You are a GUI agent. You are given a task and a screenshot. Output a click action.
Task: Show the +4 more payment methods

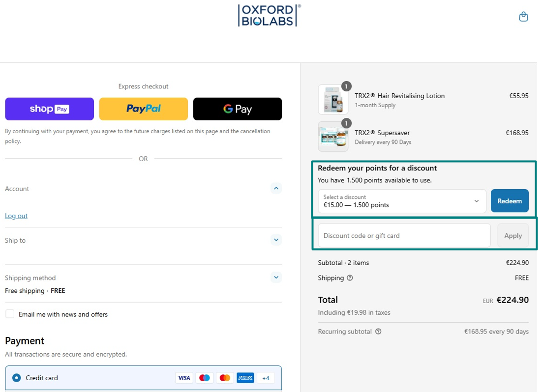[266, 378]
